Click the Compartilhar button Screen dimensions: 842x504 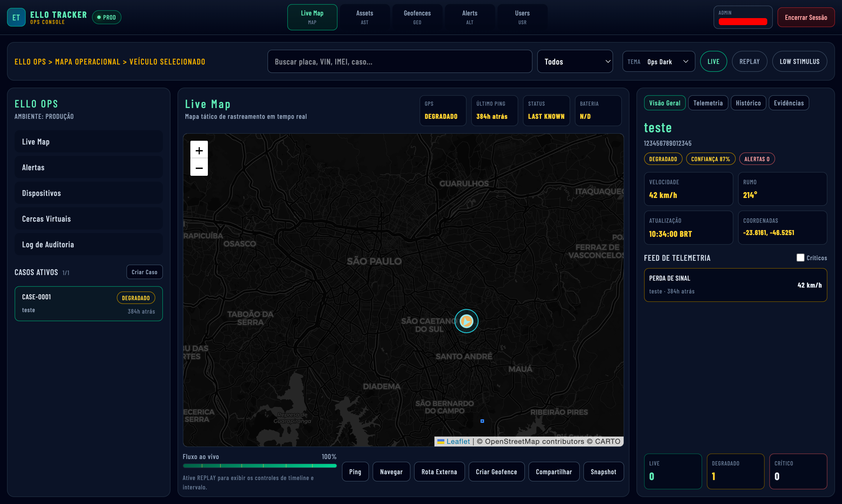pyautogui.click(x=554, y=472)
